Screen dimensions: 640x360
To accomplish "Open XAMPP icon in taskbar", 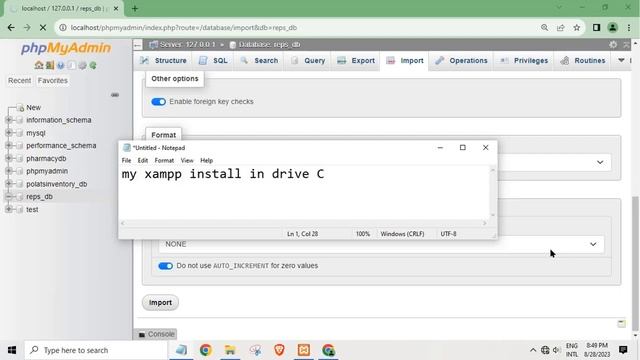I will pyautogui.click(x=304, y=350).
